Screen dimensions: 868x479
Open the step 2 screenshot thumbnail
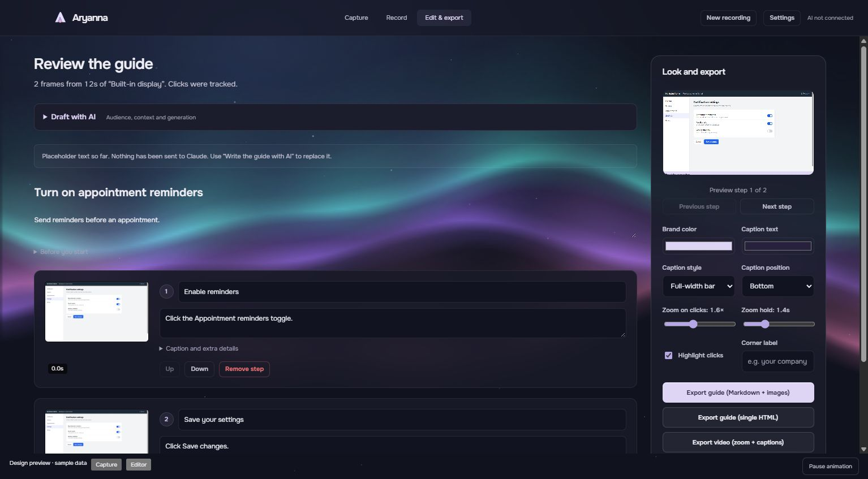pyautogui.click(x=97, y=431)
